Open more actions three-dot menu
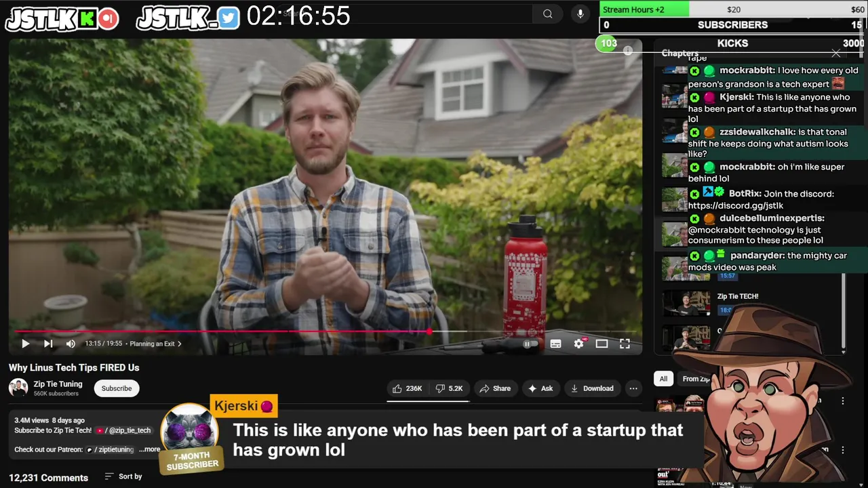868x488 pixels. click(x=633, y=388)
